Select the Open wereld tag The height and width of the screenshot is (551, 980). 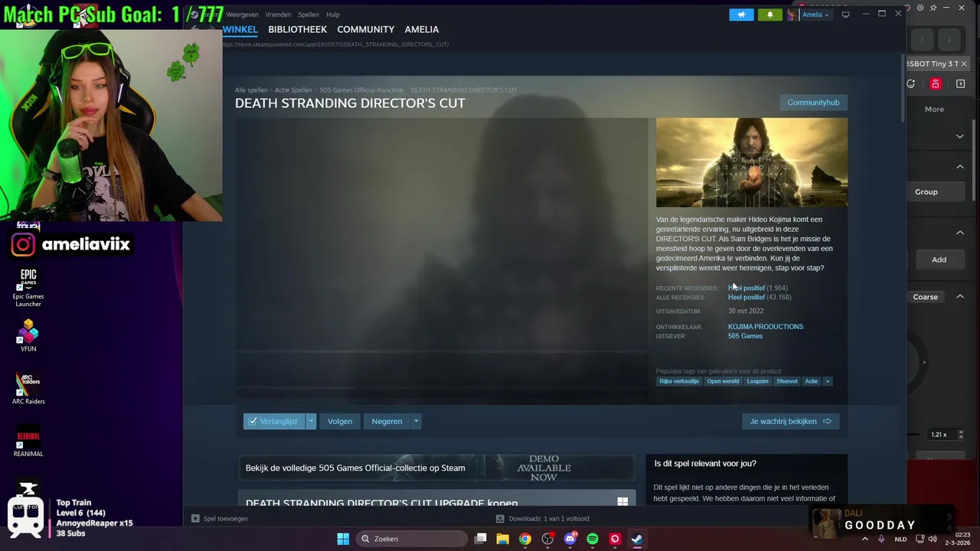tap(723, 381)
